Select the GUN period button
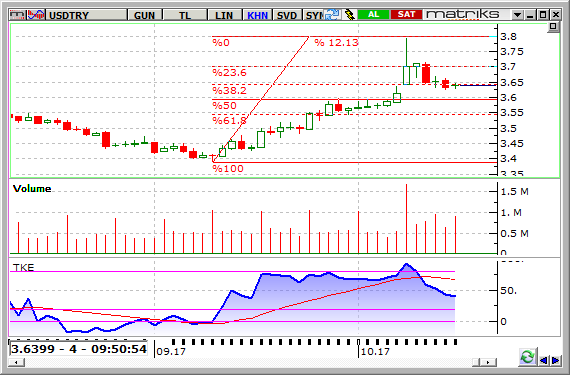The image size is (570, 375). (145, 15)
